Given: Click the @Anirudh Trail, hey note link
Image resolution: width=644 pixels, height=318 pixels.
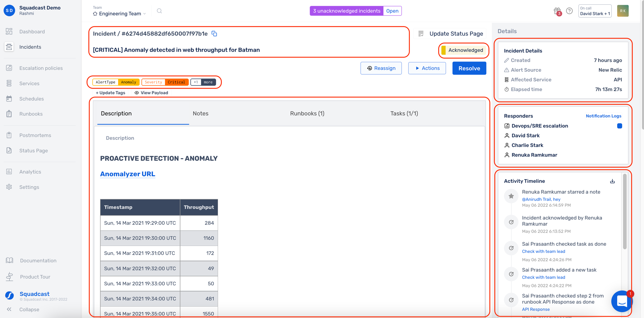Looking at the screenshot, I should pyautogui.click(x=541, y=199).
